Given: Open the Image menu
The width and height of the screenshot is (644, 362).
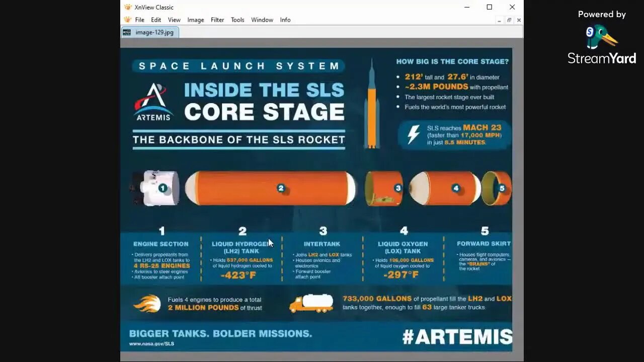Looking at the screenshot, I should pos(196,20).
